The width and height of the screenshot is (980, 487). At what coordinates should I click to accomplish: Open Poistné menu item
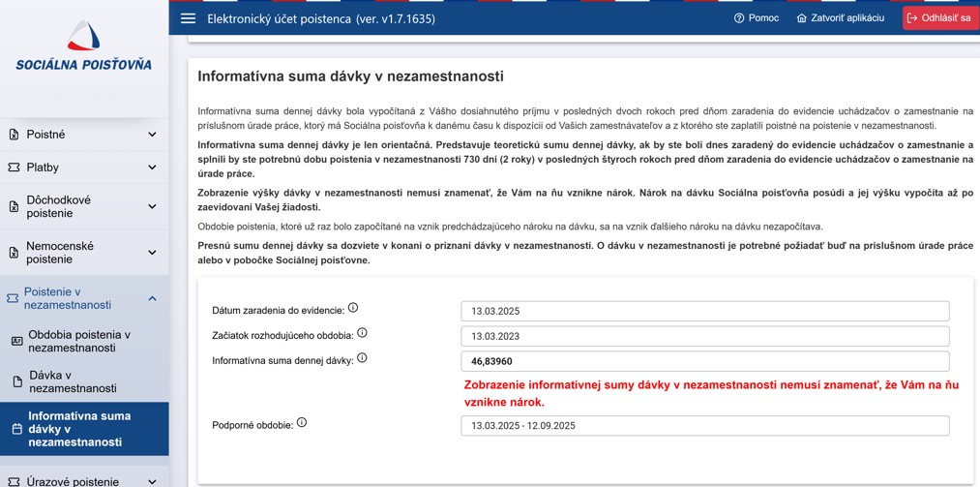coord(84,135)
